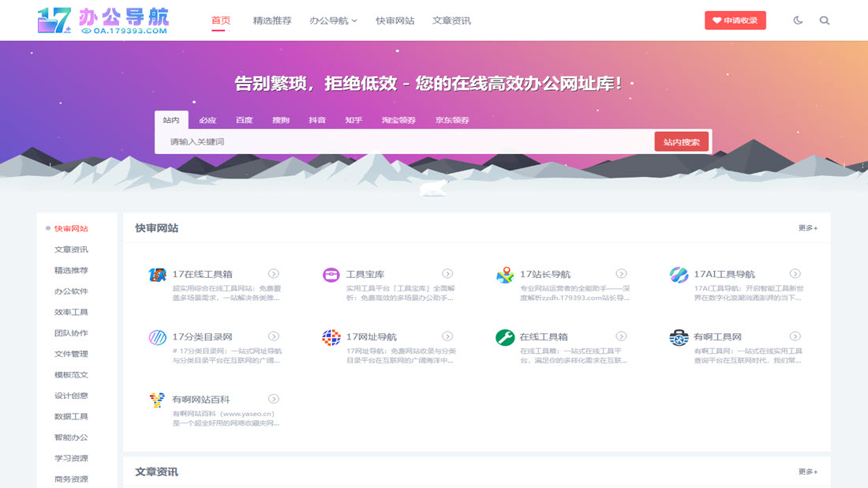Click the 工具宝库 pink envelope icon
This screenshot has width=868, height=488.
[331, 272]
